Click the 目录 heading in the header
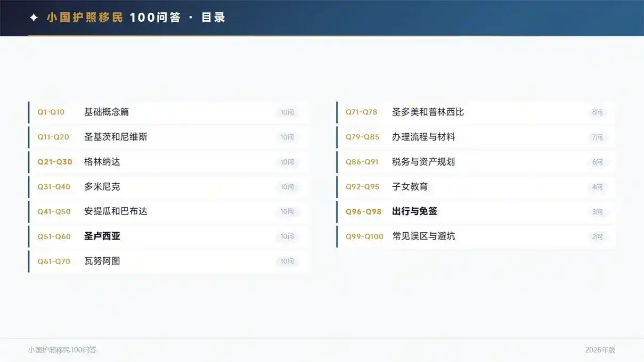The image size is (644, 362). tap(213, 18)
